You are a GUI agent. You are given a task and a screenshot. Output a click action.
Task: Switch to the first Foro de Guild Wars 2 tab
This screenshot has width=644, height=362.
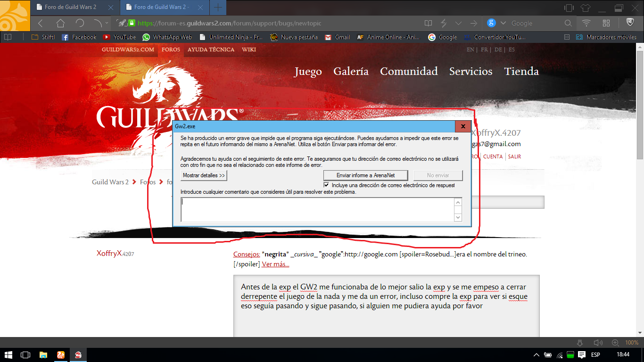(74, 8)
